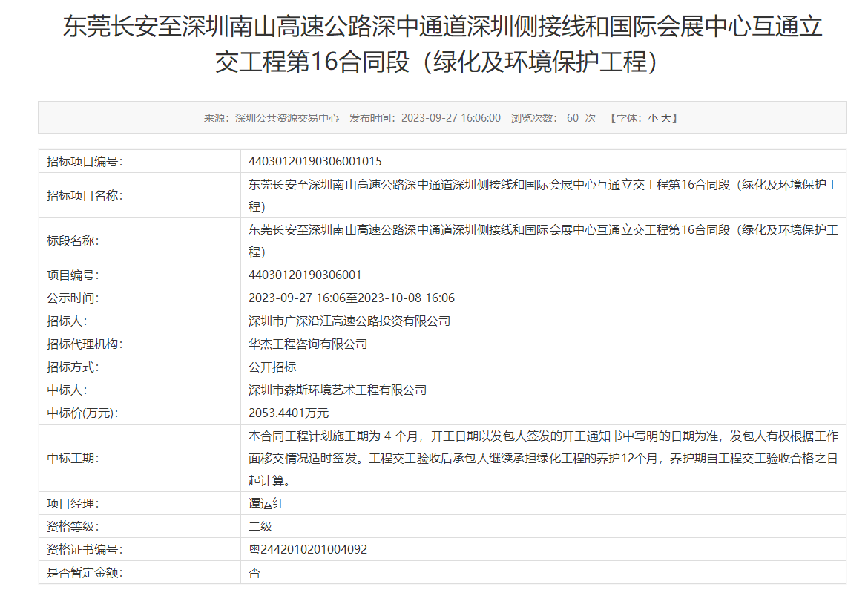Click the 标段名称 value cell
Viewport: 868px width, 590px height.
(x=543, y=240)
